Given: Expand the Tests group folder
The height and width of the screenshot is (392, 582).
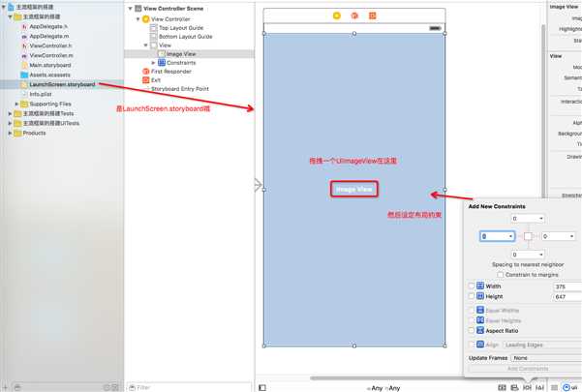Looking at the screenshot, I should click(x=10, y=113).
